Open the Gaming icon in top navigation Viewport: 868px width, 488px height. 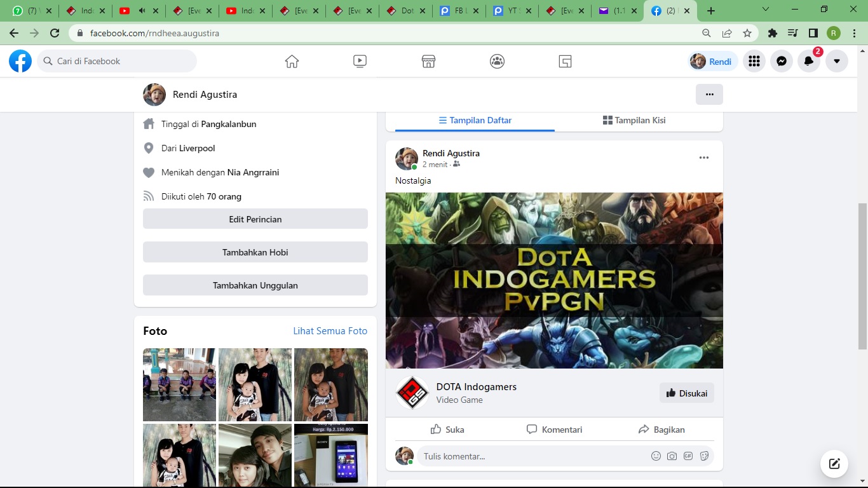566,61
